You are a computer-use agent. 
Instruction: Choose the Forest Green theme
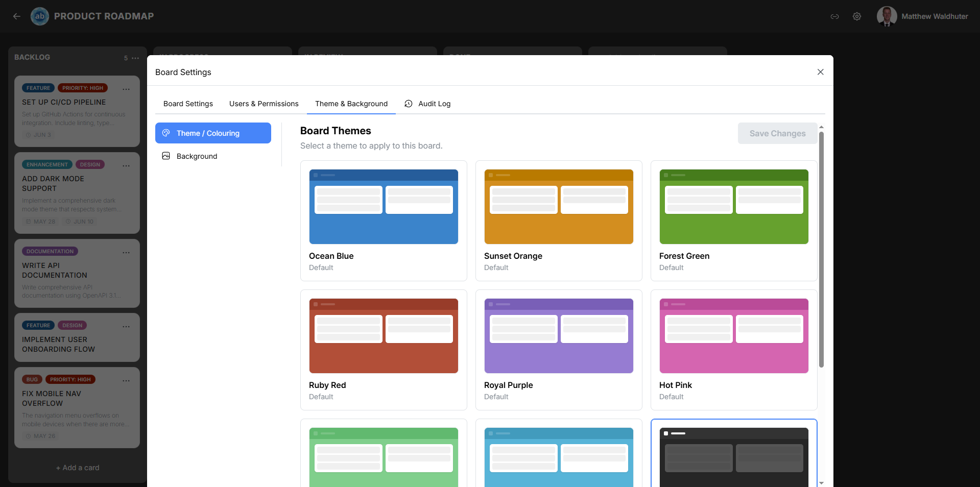tap(734, 221)
